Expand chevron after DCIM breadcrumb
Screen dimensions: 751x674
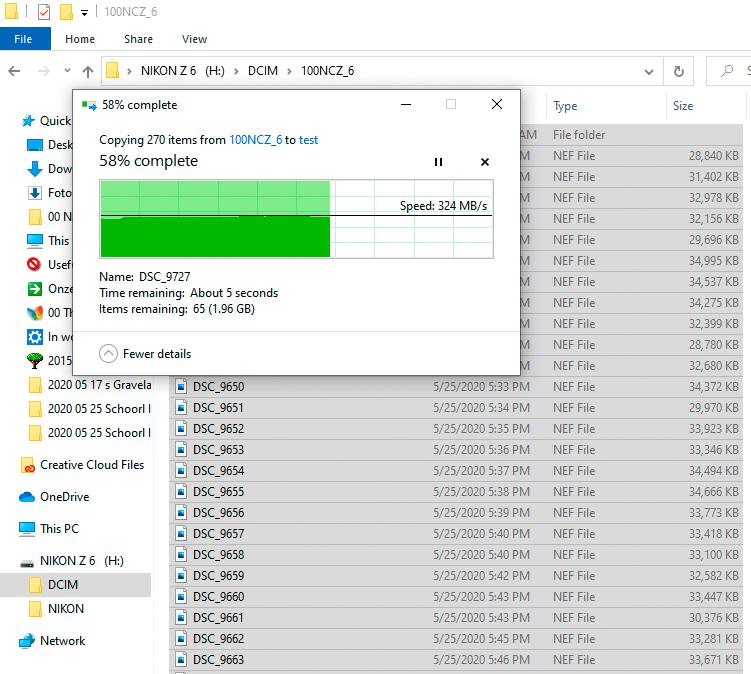pyautogui.click(x=289, y=71)
